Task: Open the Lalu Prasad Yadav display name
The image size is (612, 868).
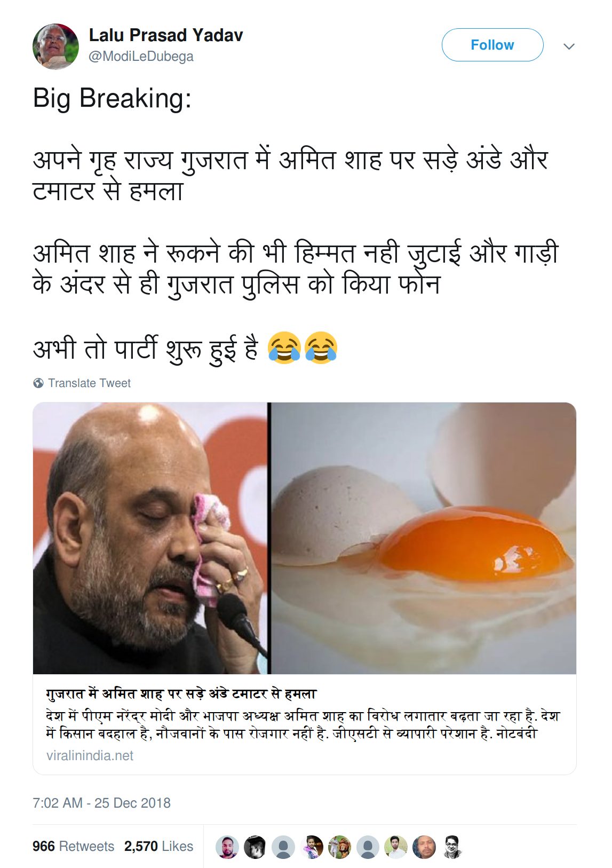Action: pyautogui.click(x=165, y=35)
